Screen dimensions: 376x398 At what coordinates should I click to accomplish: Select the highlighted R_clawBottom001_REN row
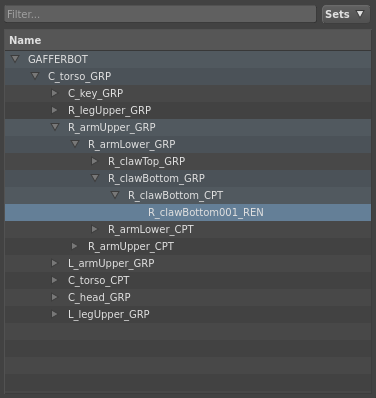pos(188,212)
